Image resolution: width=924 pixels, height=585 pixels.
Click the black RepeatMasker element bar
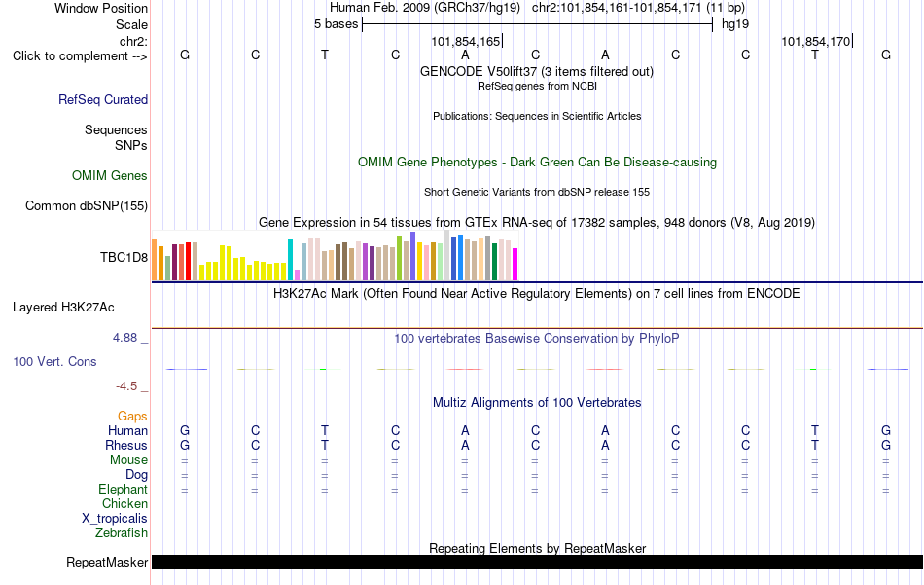538,562
